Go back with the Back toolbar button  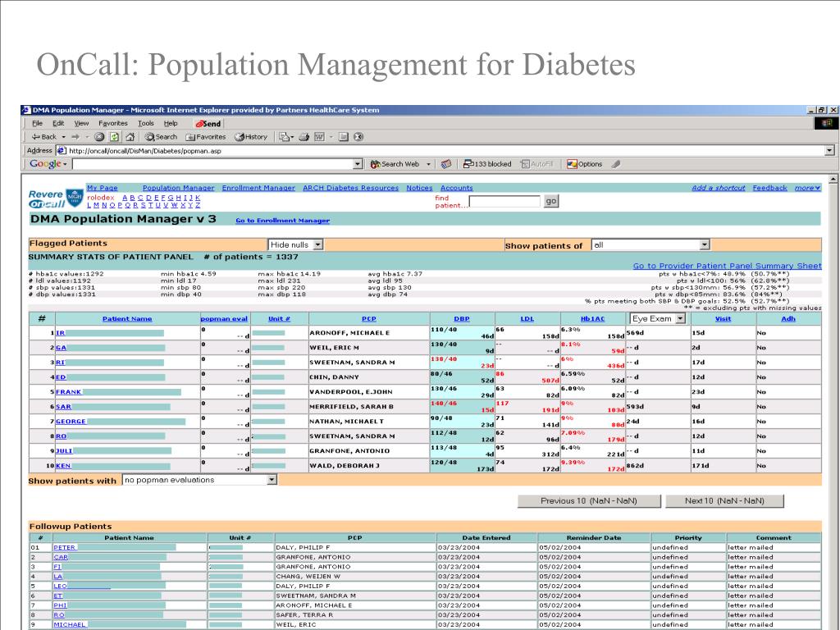44,137
